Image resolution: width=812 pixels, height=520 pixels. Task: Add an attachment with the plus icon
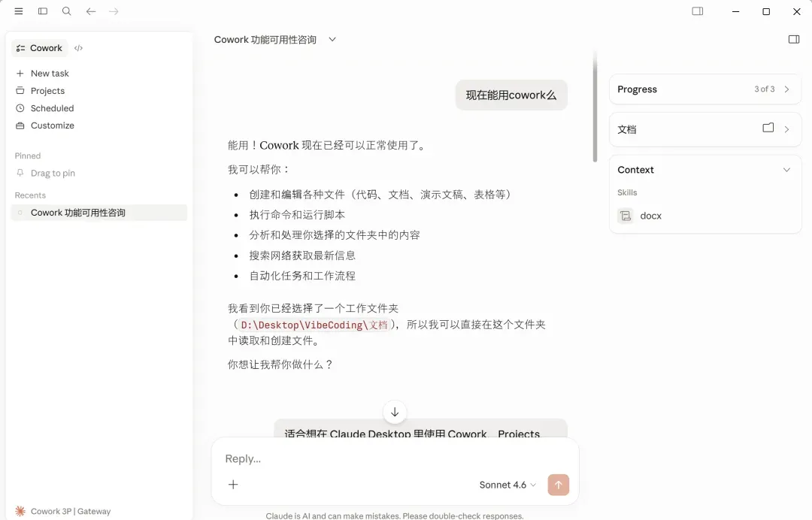[233, 484]
